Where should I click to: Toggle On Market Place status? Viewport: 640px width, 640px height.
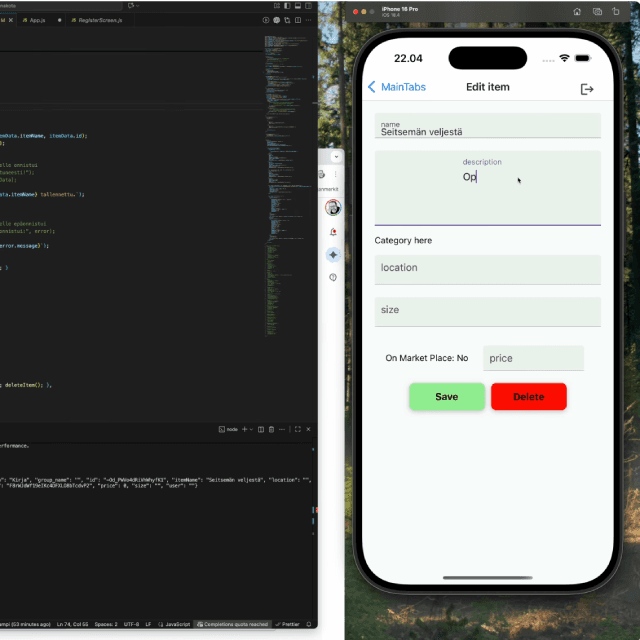[x=427, y=358]
